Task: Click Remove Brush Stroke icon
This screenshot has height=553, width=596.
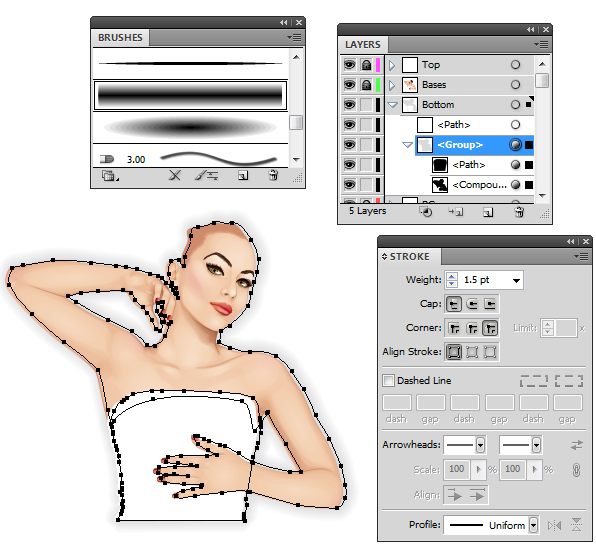Action: pos(174,175)
